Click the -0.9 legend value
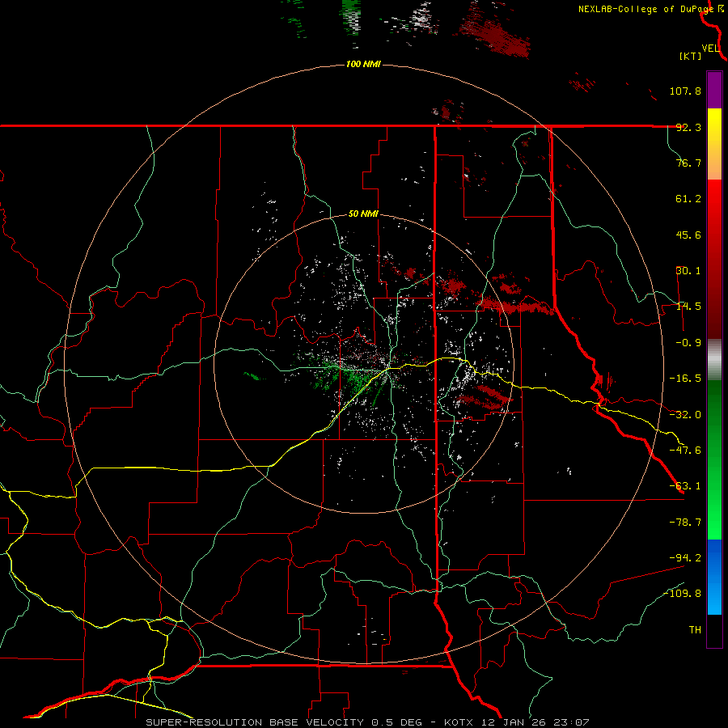Viewport: 728px width, 728px height. pos(688,343)
